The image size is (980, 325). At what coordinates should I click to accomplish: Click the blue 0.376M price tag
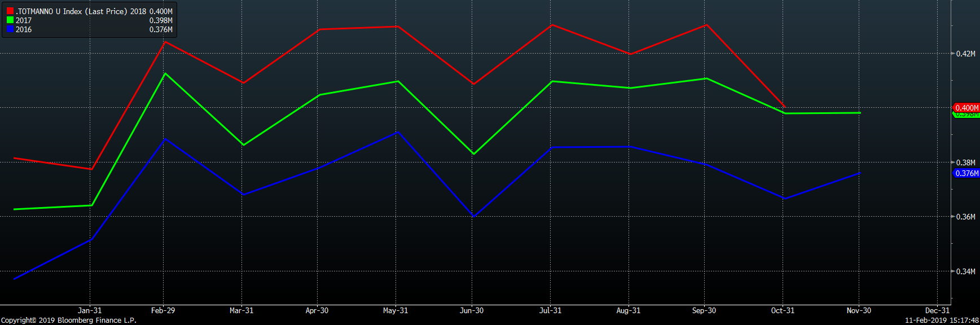[966, 173]
